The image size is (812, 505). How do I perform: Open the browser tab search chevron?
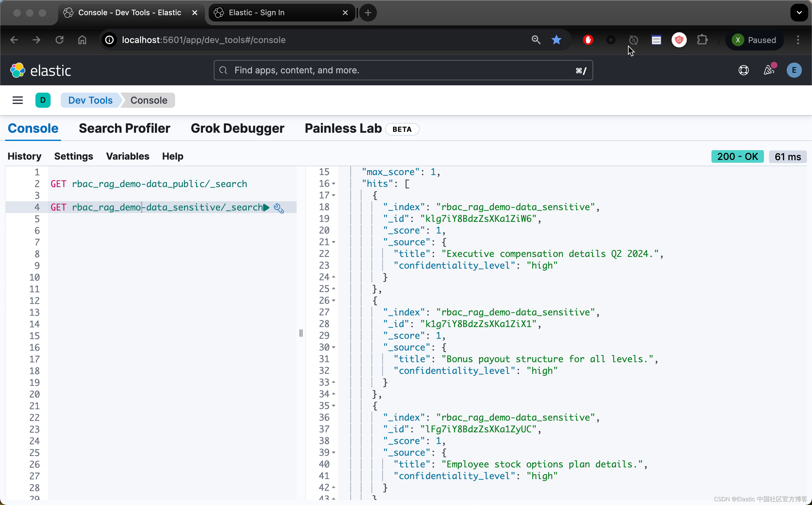click(799, 12)
